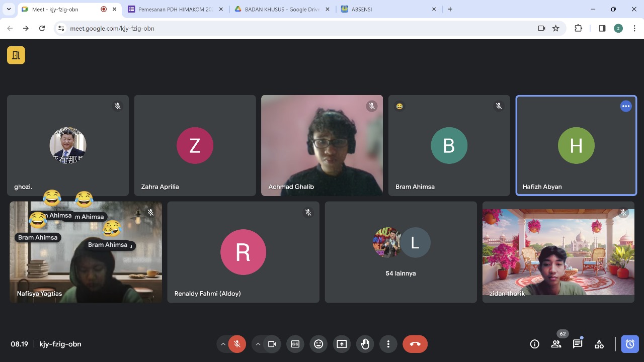Expand the audio settings arrow

coord(223,344)
